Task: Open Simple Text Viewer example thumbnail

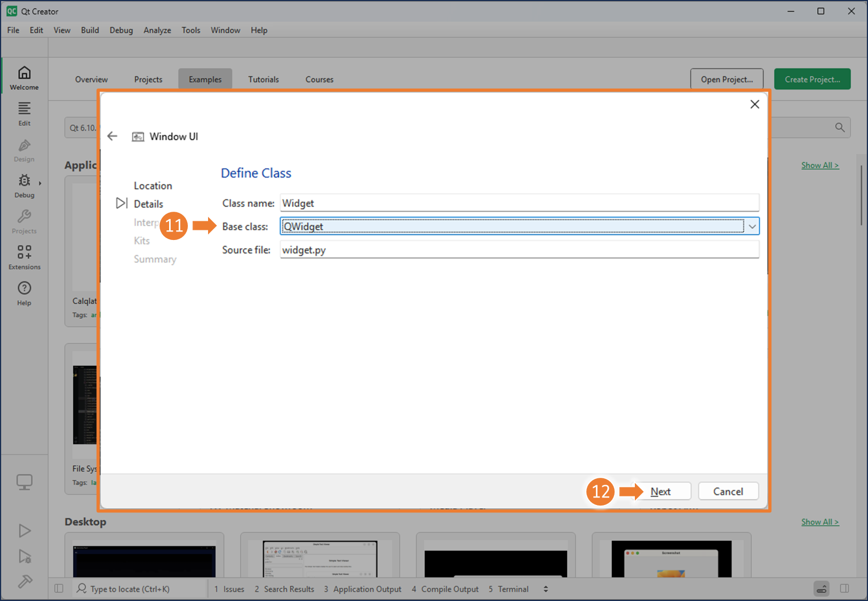Action: [320, 559]
